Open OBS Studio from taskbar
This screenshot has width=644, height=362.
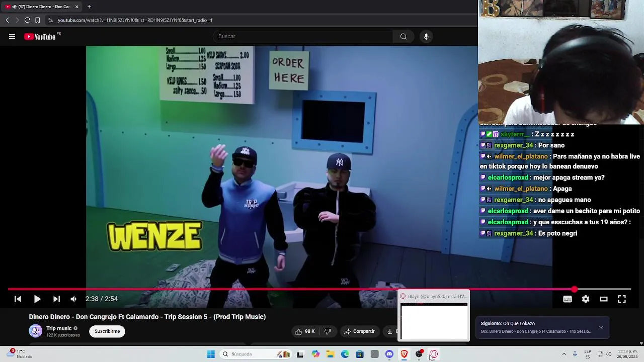419,354
